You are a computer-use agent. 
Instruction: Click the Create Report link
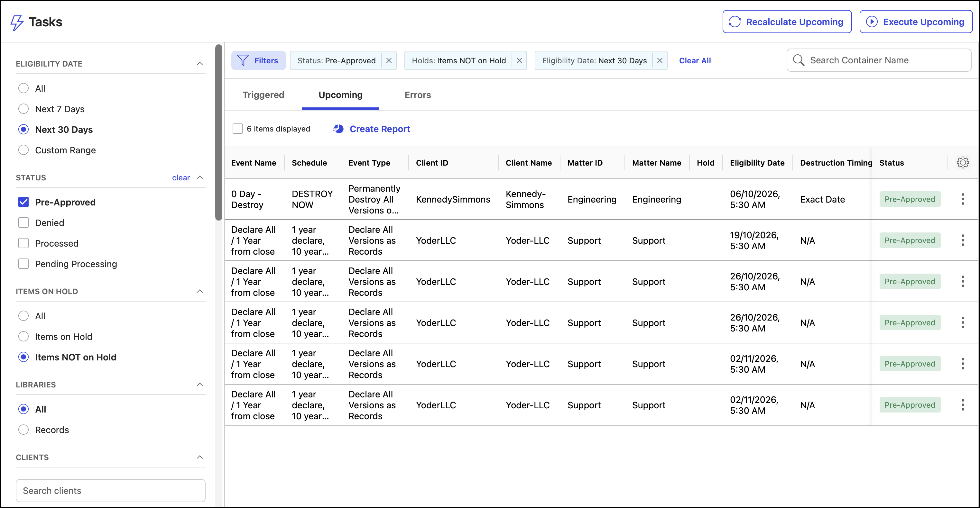click(380, 129)
